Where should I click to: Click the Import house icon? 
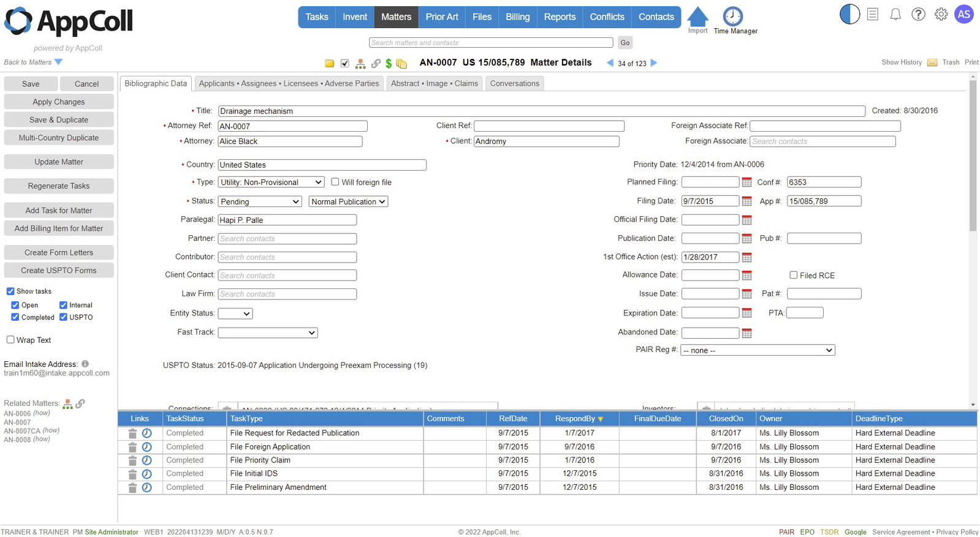[697, 17]
